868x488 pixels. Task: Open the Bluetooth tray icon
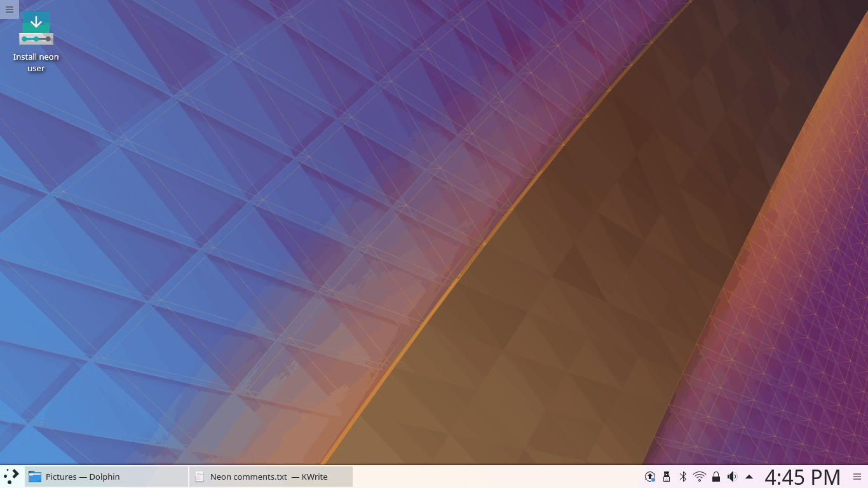(683, 477)
